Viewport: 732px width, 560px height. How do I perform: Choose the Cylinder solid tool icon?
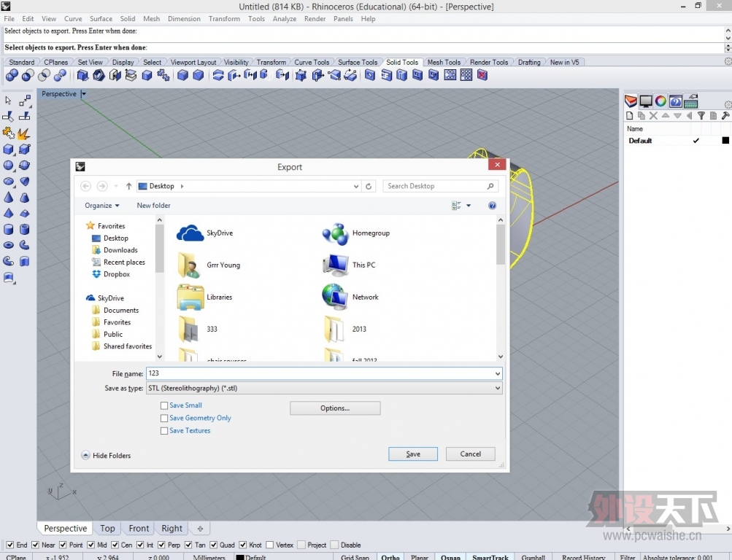[9, 230]
